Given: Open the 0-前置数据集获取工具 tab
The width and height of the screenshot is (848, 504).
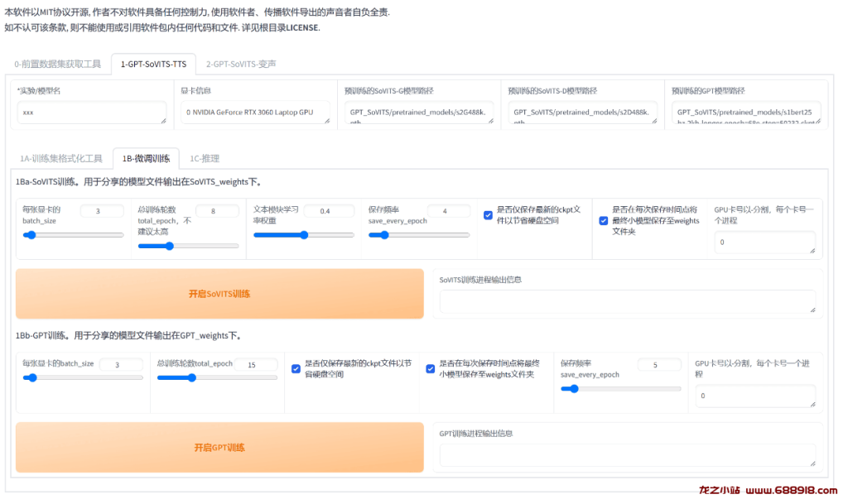Looking at the screenshot, I should point(57,64).
